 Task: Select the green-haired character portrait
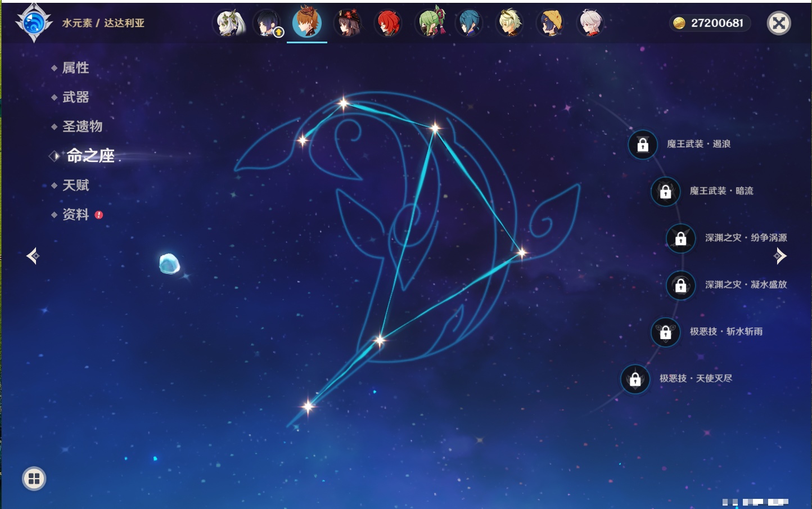[x=430, y=24]
